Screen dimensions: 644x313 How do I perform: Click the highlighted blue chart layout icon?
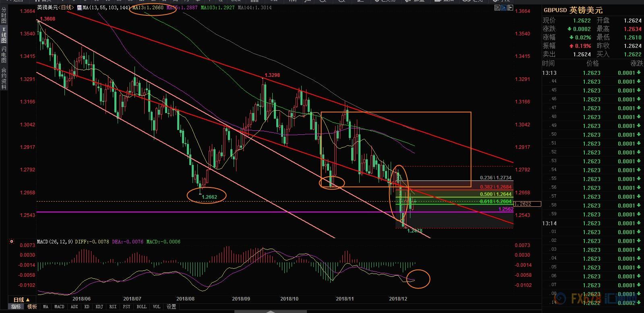[503, 7]
